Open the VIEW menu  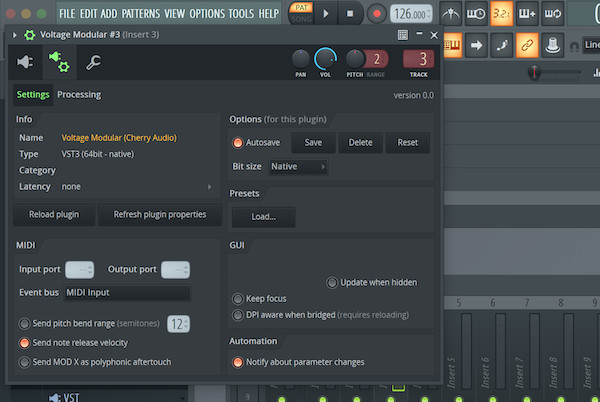(x=174, y=14)
